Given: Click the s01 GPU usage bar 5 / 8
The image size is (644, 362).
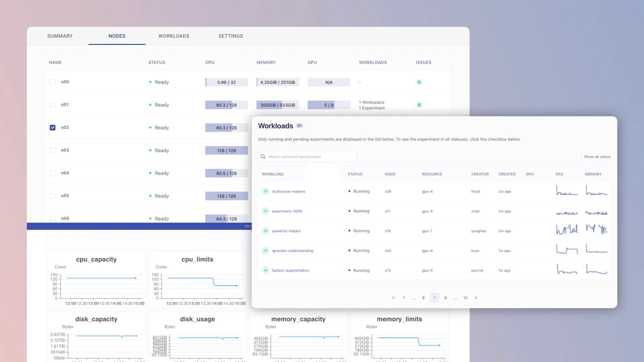Looking at the screenshot, I should click(329, 105).
